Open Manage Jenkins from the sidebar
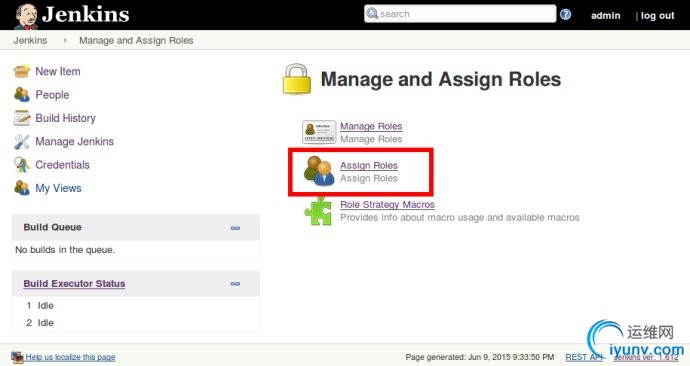The width and height of the screenshot is (690, 366). (74, 141)
